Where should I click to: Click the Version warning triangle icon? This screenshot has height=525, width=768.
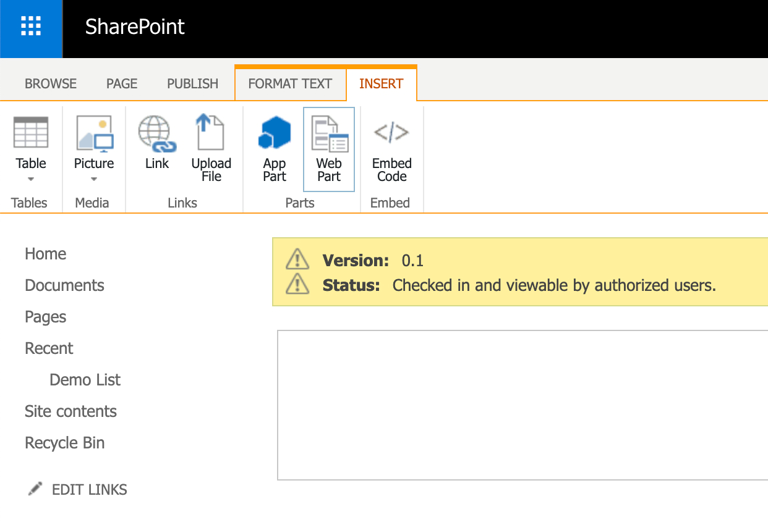pyautogui.click(x=297, y=260)
